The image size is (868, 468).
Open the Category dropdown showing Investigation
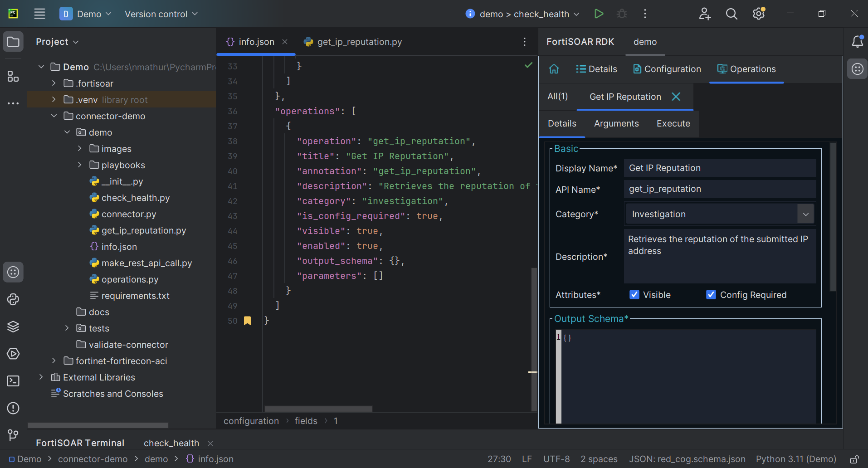click(x=805, y=214)
